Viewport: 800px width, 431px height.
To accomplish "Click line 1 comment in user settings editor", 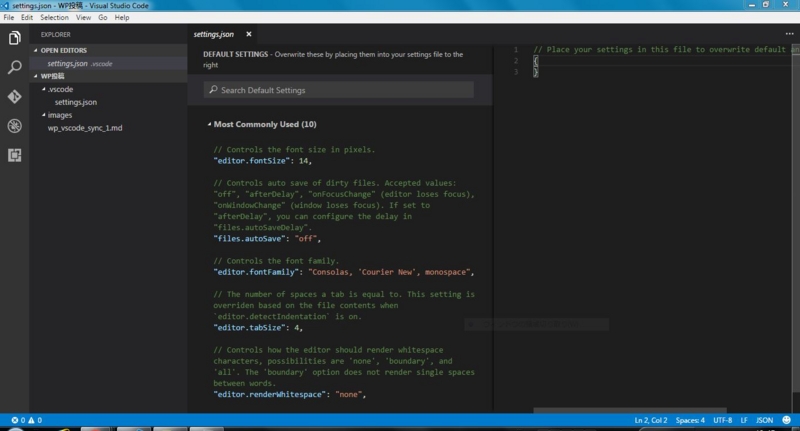I will pyautogui.click(x=666, y=49).
